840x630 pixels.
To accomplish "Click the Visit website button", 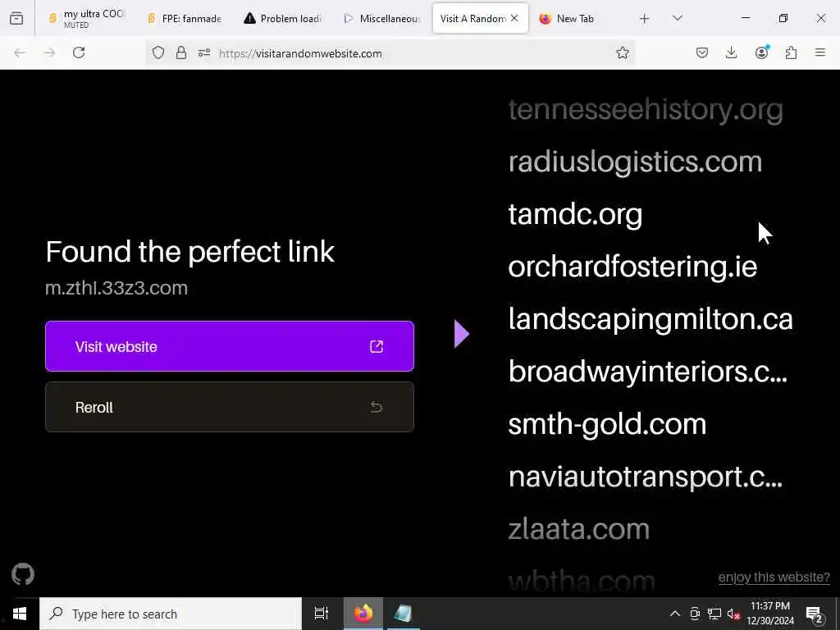I will click(230, 346).
